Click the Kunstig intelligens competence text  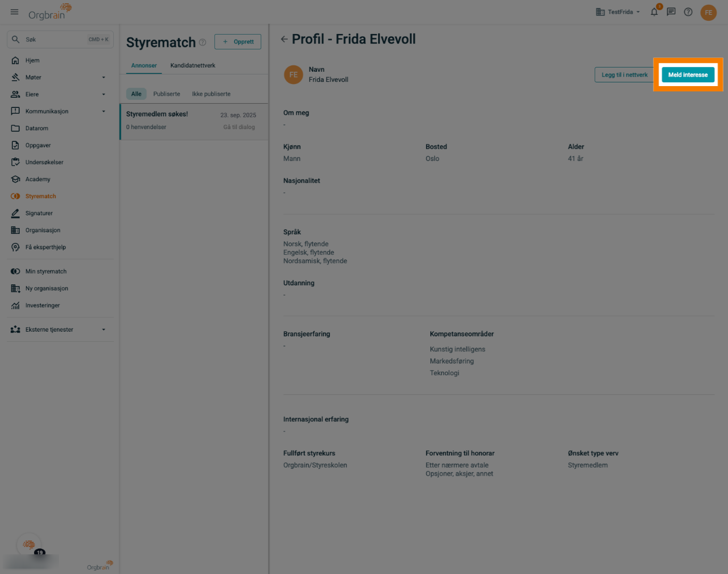tap(457, 350)
